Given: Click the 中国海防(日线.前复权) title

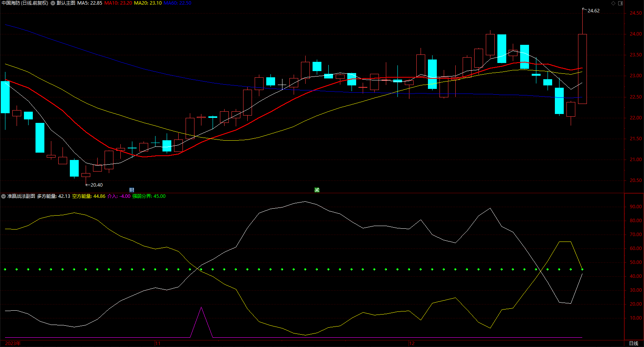Looking at the screenshot, I should coord(25,3).
